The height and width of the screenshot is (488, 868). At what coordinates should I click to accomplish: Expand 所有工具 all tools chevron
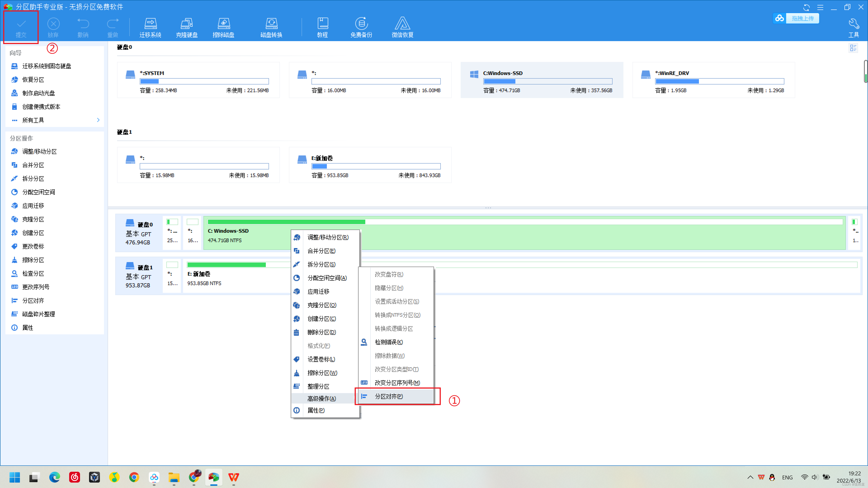click(98, 120)
